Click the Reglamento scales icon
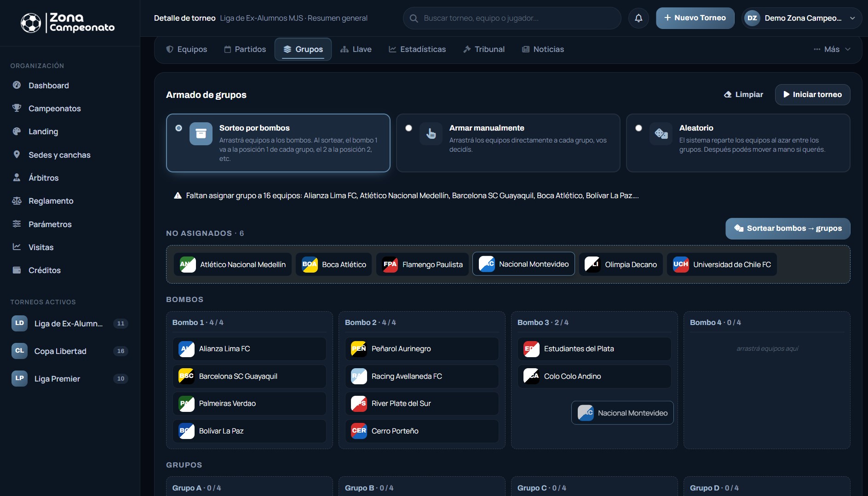Image resolution: width=868 pixels, height=496 pixels. (x=17, y=200)
